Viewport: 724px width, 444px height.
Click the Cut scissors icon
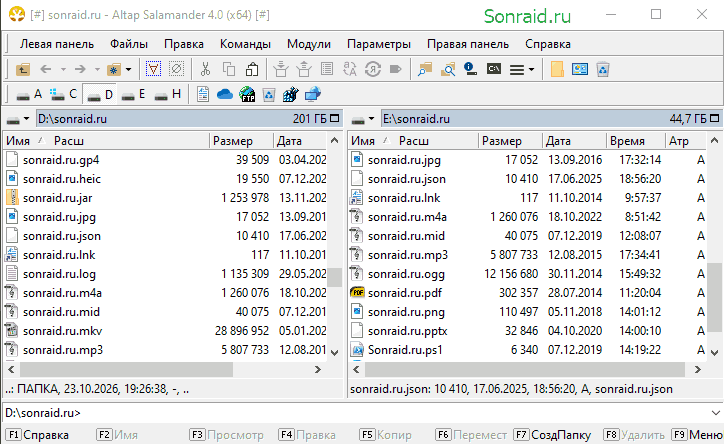[205, 69]
